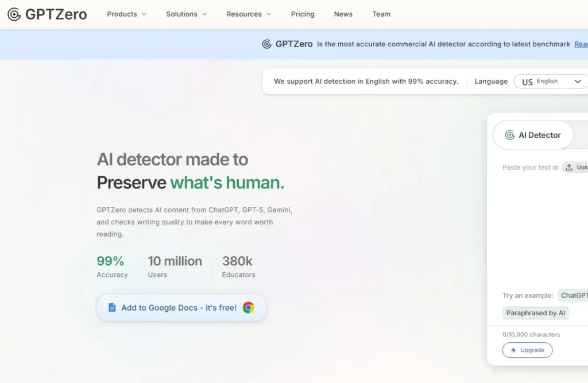Select the Pricing menu item

pyautogui.click(x=303, y=14)
